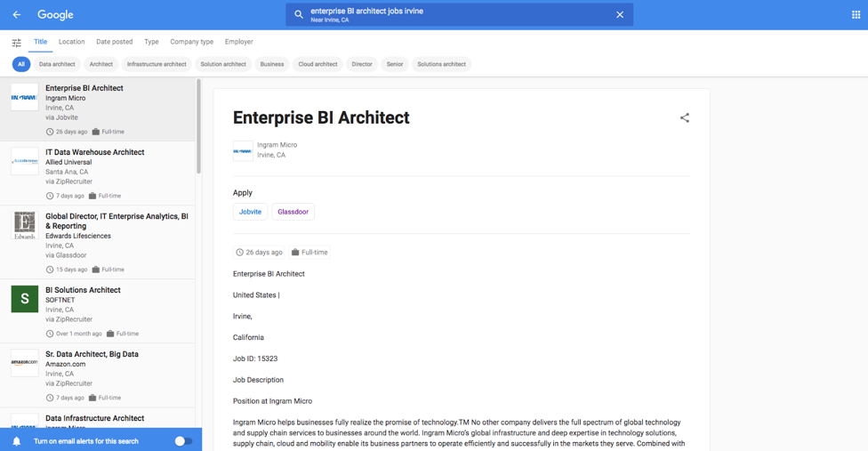Filter by Cloud architect chip
The height and width of the screenshot is (451, 868).
[317, 64]
